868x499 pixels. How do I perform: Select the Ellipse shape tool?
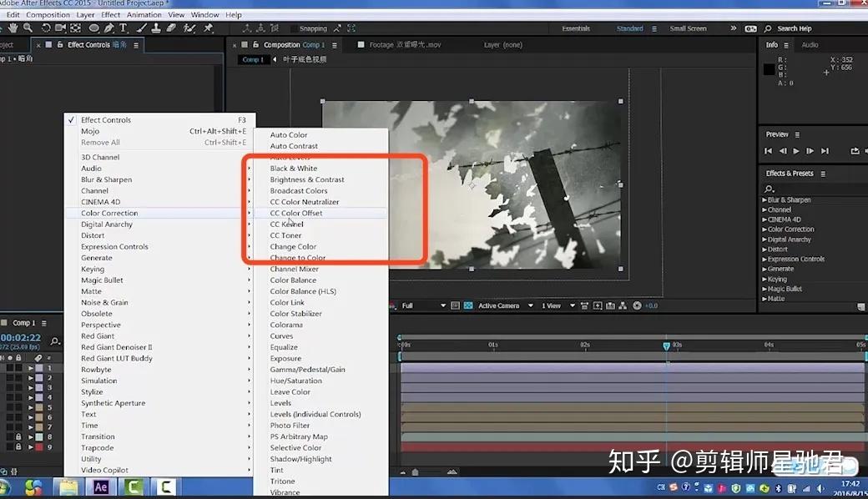click(94, 28)
